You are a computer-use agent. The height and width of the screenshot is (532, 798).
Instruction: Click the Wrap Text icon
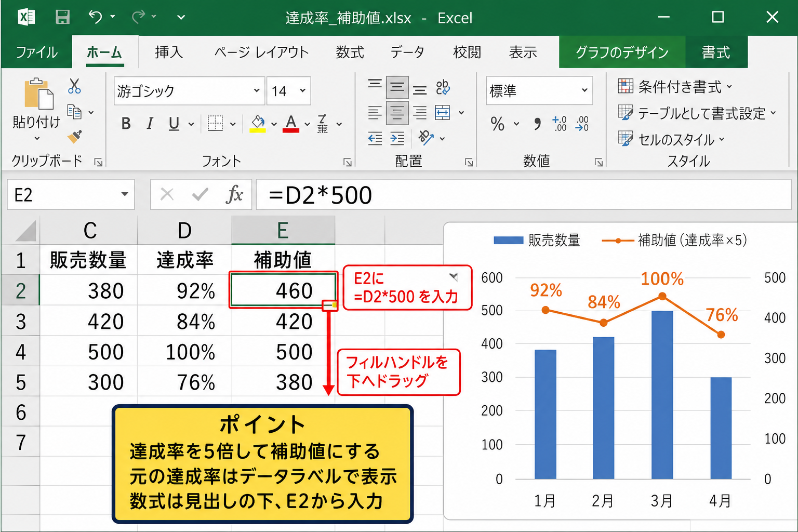click(443, 87)
